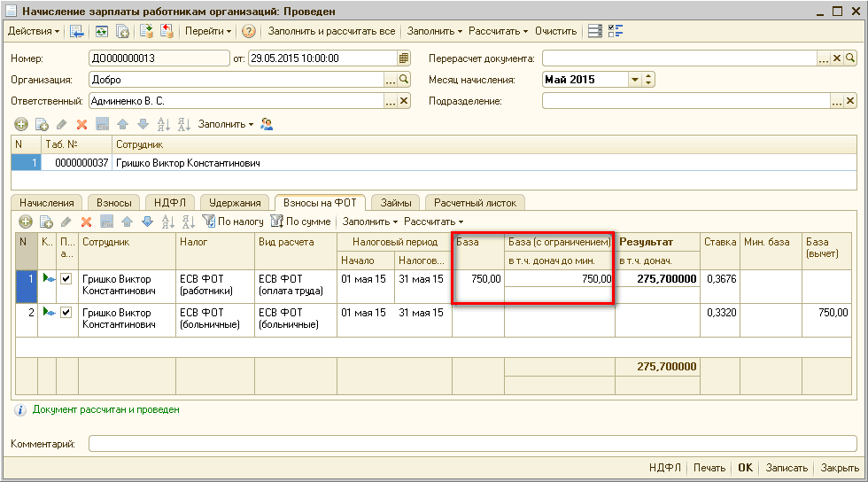Move employee row down in upper toolbar
This screenshot has height=482, width=868.
pyautogui.click(x=143, y=124)
